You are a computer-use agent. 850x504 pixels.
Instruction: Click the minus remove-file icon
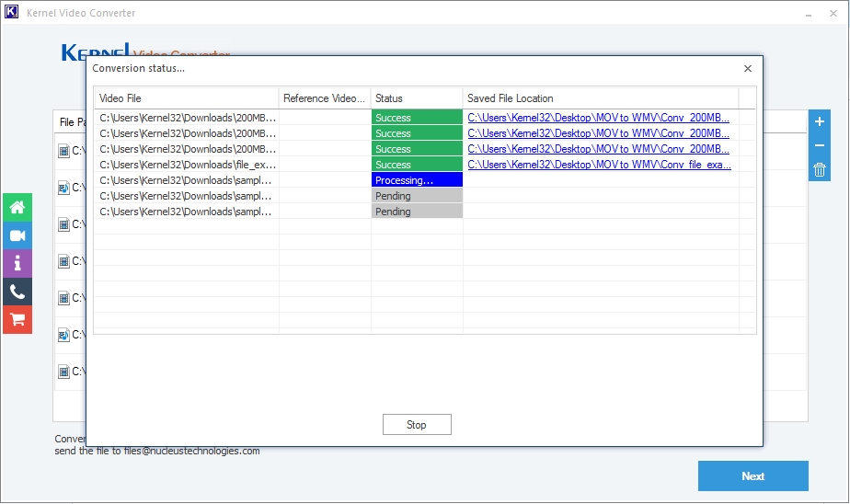point(820,145)
